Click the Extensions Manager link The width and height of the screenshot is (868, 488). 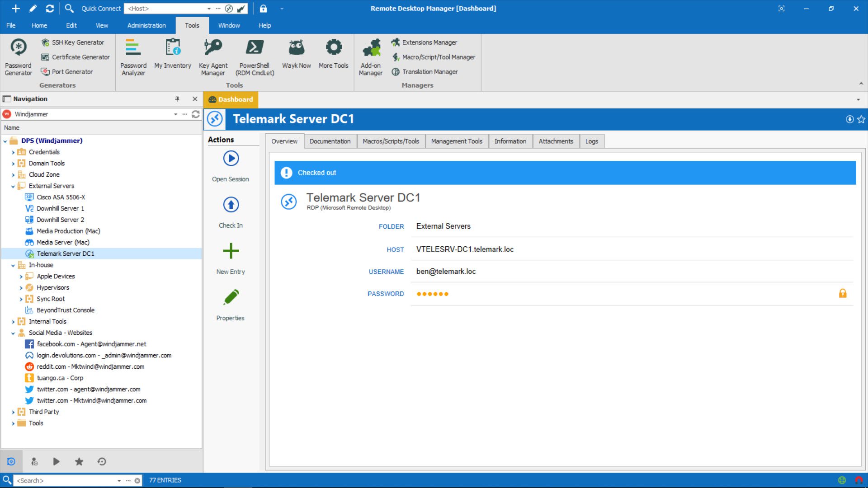[x=430, y=42]
